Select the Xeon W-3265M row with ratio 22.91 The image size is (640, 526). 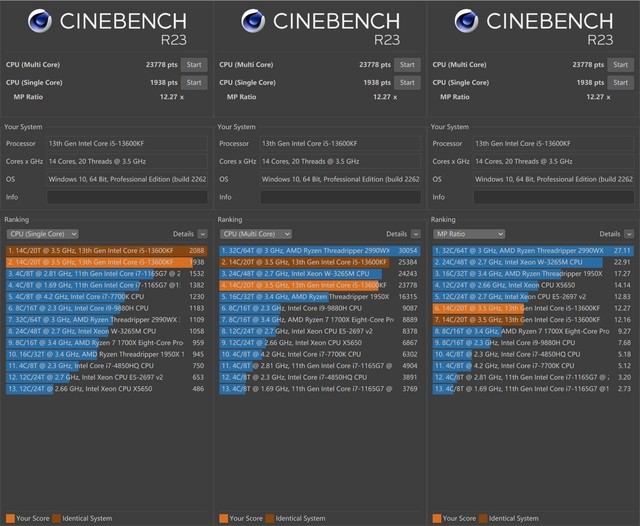pos(533,262)
